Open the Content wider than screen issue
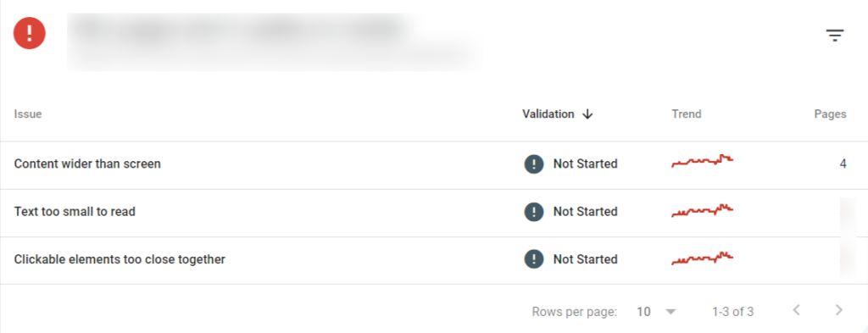The width and height of the screenshot is (868, 333). [87, 164]
